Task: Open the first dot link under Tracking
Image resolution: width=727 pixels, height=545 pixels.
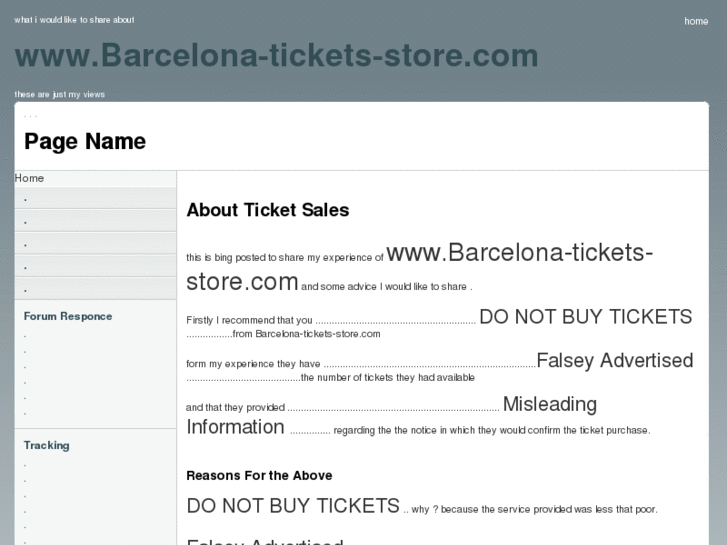Action: pyautogui.click(x=26, y=466)
